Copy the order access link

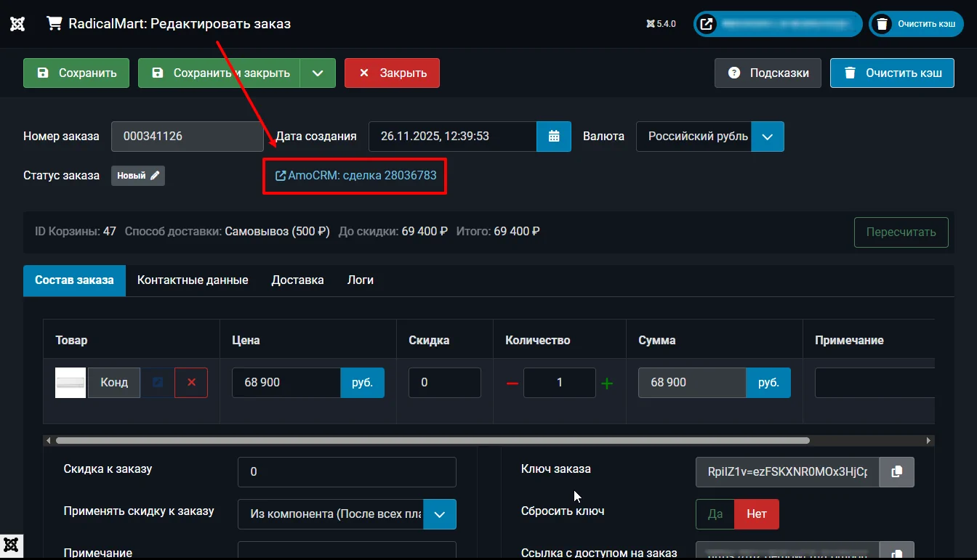coord(896,552)
